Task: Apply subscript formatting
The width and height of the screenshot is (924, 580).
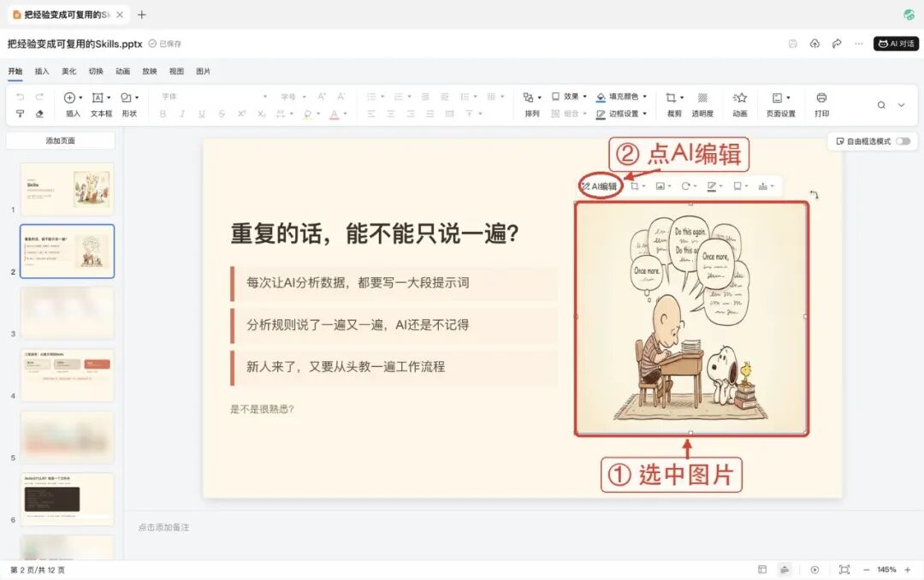Action: 261,114
